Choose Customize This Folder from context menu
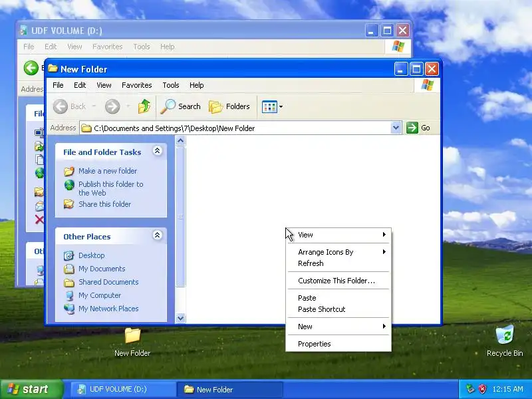 (x=339, y=281)
